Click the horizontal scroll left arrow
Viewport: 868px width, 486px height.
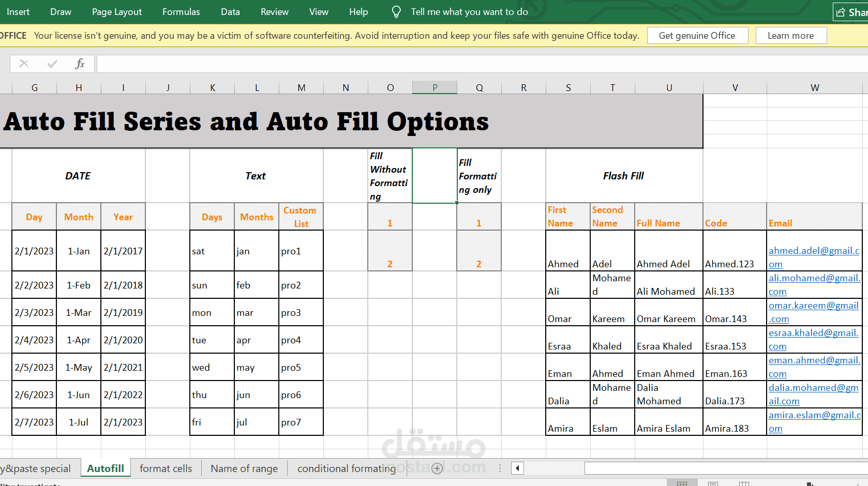point(517,468)
